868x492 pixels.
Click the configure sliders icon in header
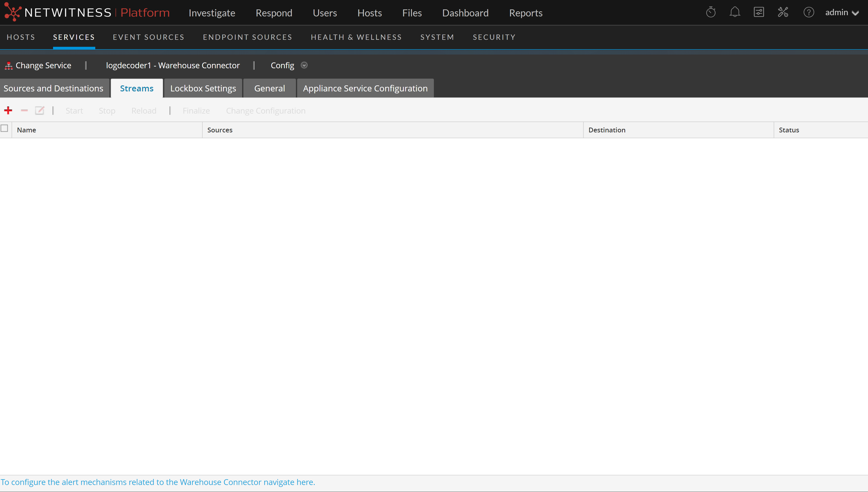click(x=759, y=13)
